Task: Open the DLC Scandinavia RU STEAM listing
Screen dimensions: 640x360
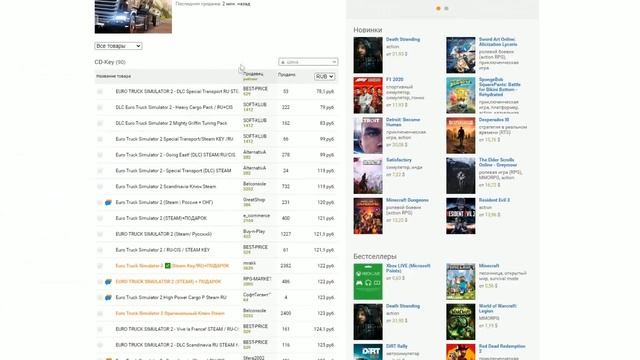Action: 177,345
